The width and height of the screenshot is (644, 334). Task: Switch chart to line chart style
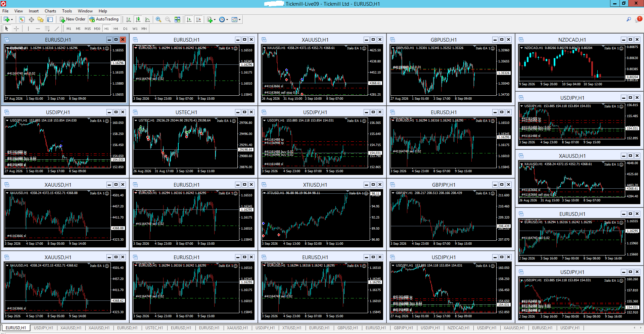pos(147,19)
